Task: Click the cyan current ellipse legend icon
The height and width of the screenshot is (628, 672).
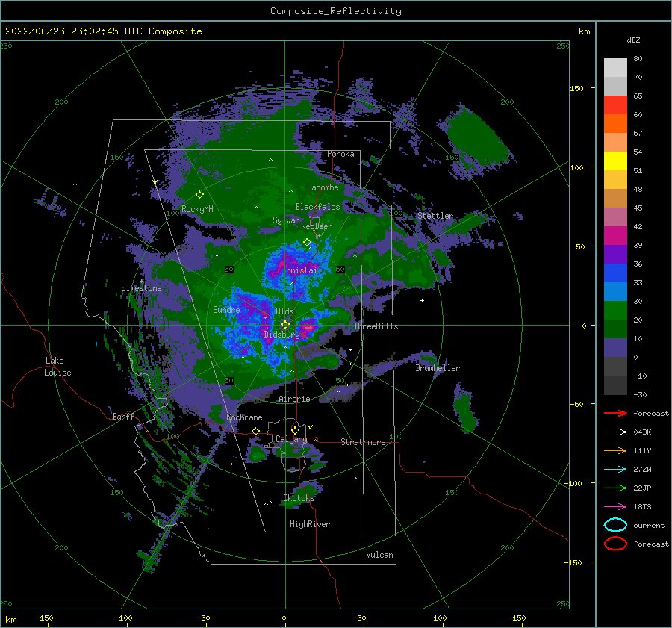Action: (615, 525)
